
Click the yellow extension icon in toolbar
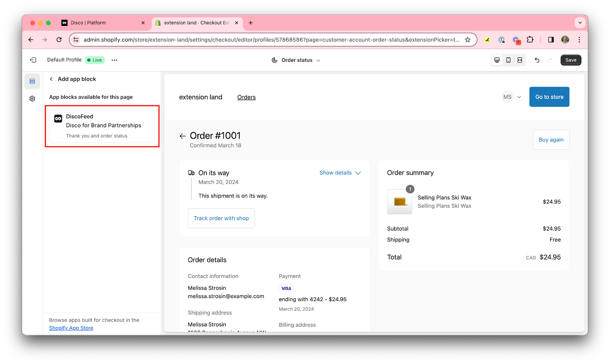pyautogui.click(x=487, y=40)
